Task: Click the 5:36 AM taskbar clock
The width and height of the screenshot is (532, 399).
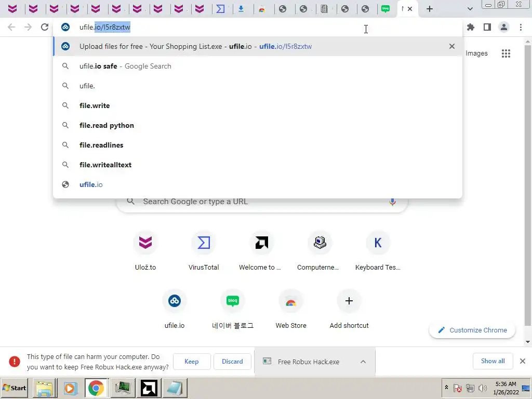Action: (506, 388)
